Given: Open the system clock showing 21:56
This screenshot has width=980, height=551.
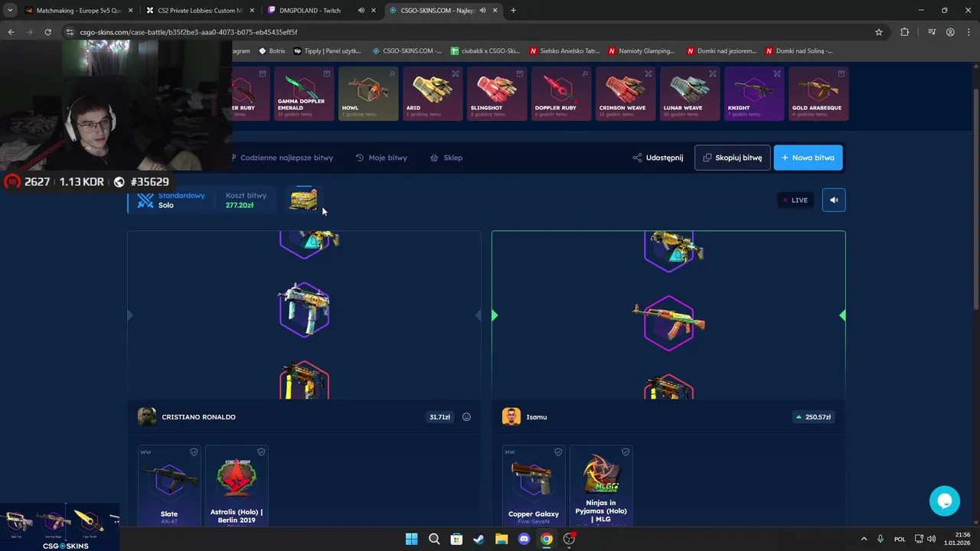Looking at the screenshot, I should click(x=958, y=539).
